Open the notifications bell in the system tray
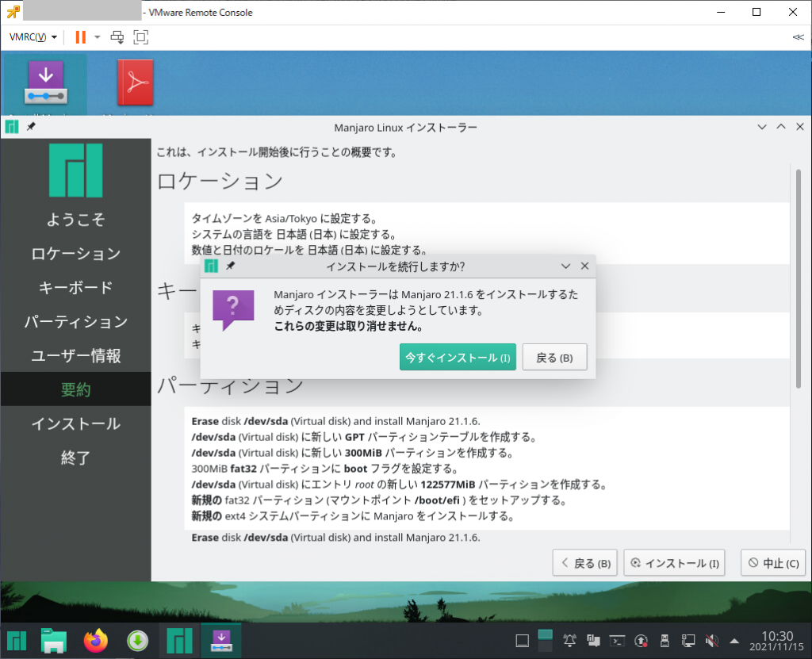Image resolution: width=812 pixels, height=659 pixels. point(569,642)
